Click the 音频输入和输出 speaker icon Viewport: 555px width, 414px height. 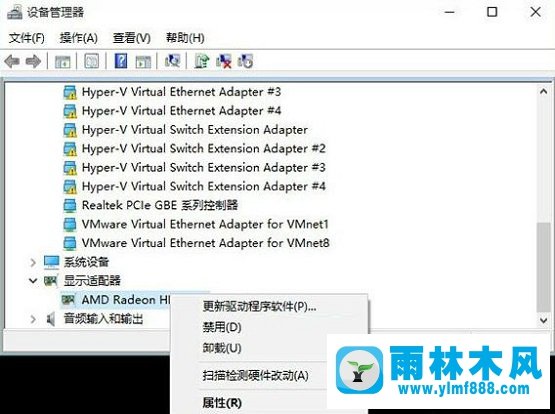(x=51, y=319)
